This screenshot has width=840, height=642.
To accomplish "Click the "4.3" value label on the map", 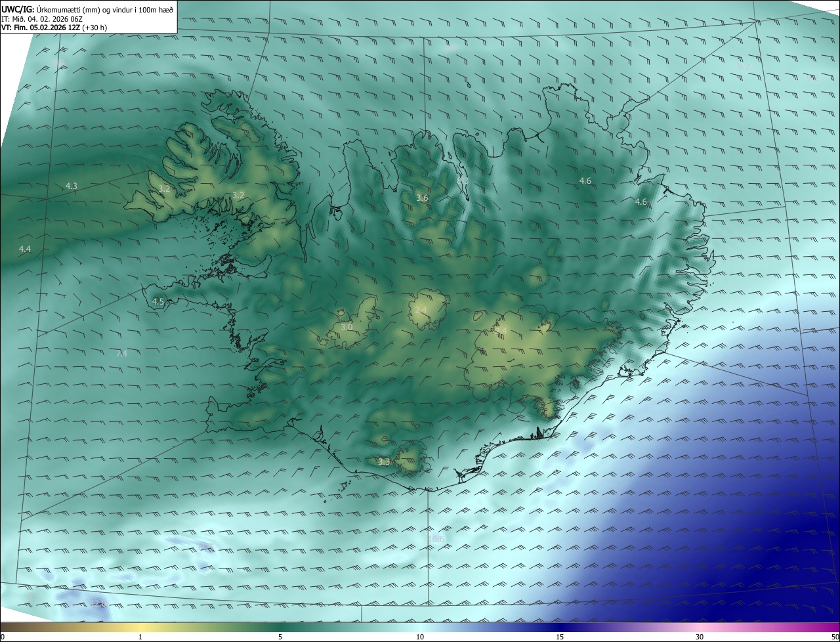I will [72, 186].
